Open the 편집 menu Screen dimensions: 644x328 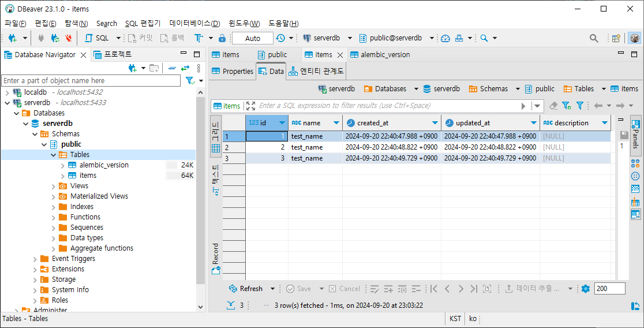coord(45,24)
